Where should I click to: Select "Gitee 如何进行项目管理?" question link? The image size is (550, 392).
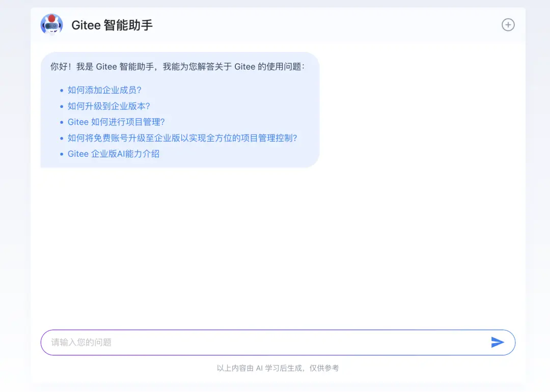coord(116,122)
